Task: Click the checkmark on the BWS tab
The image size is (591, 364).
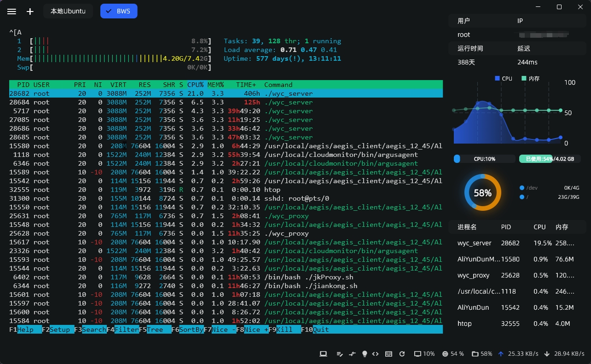Action: point(107,11)
